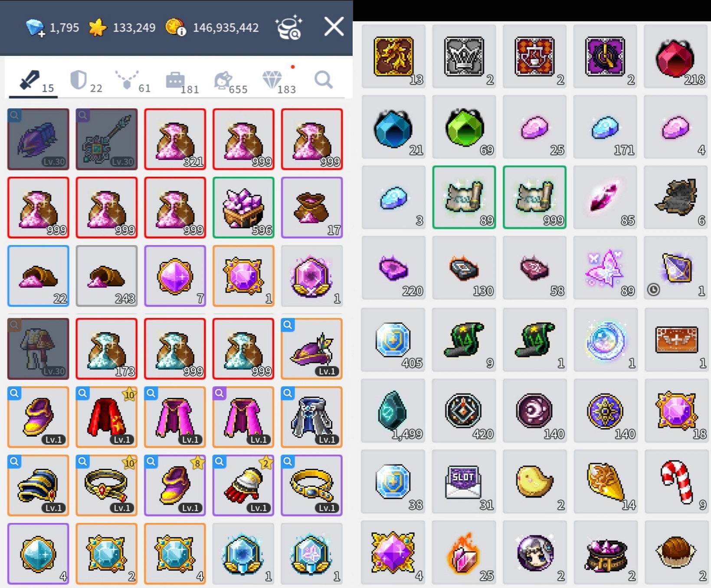This screenshot has height=588, width=711.
Task: Choose the green emerald gem with 69
Action: [464, 127]
